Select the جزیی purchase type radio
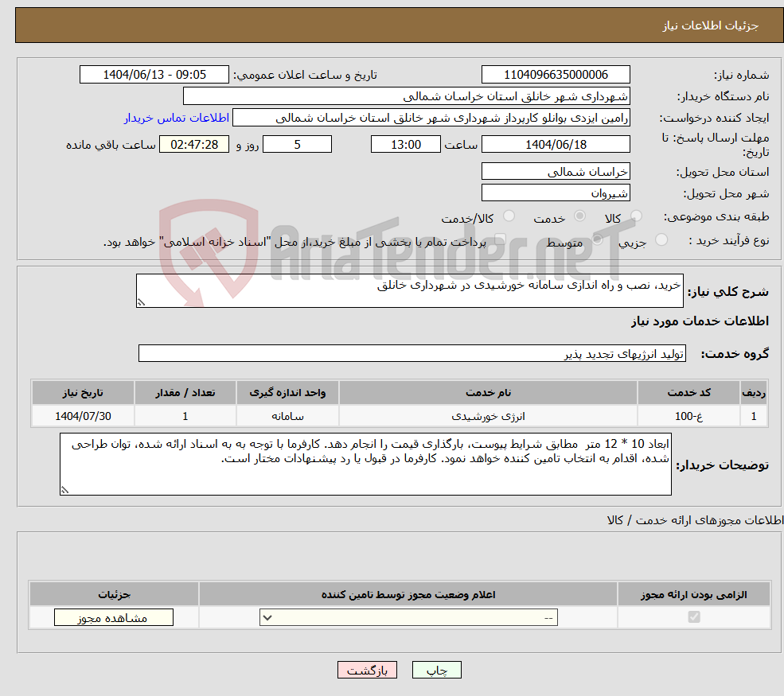 click(x=661, y=239)
